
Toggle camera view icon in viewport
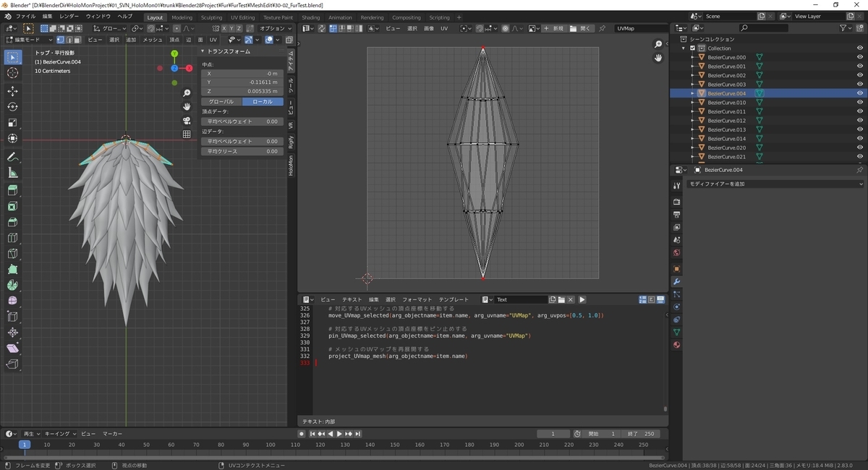pyautogui.click(x=187, y=121)
